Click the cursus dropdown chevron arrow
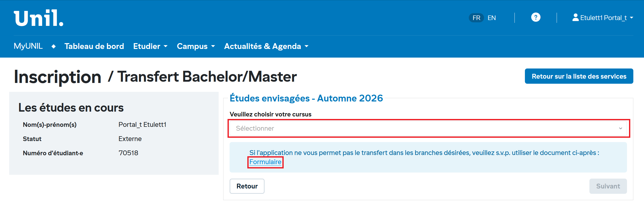This screenshot has height=207, width=644. point(620,128)
